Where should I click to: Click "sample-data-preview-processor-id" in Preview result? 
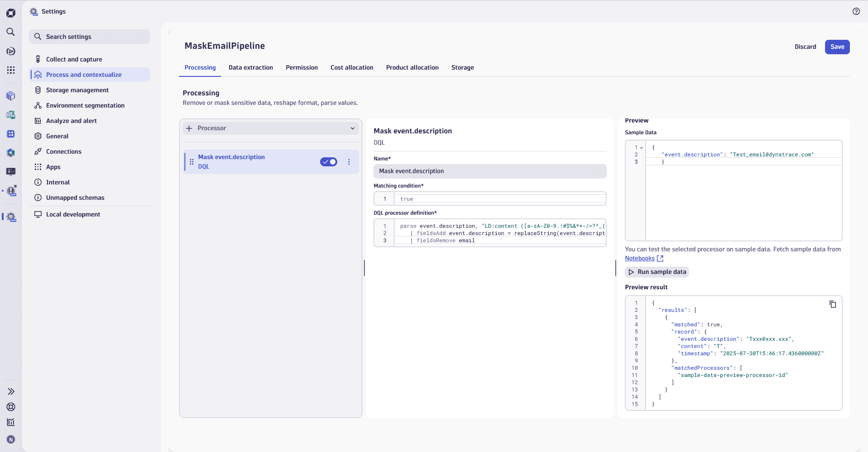tap(732, 375)
